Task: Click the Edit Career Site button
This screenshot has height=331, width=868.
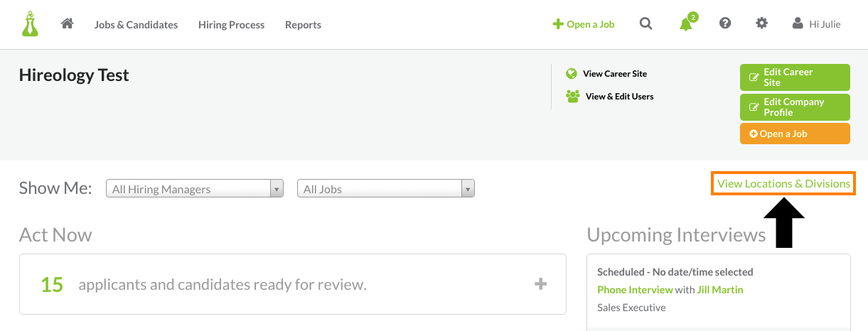Action: tap(795, 77)
